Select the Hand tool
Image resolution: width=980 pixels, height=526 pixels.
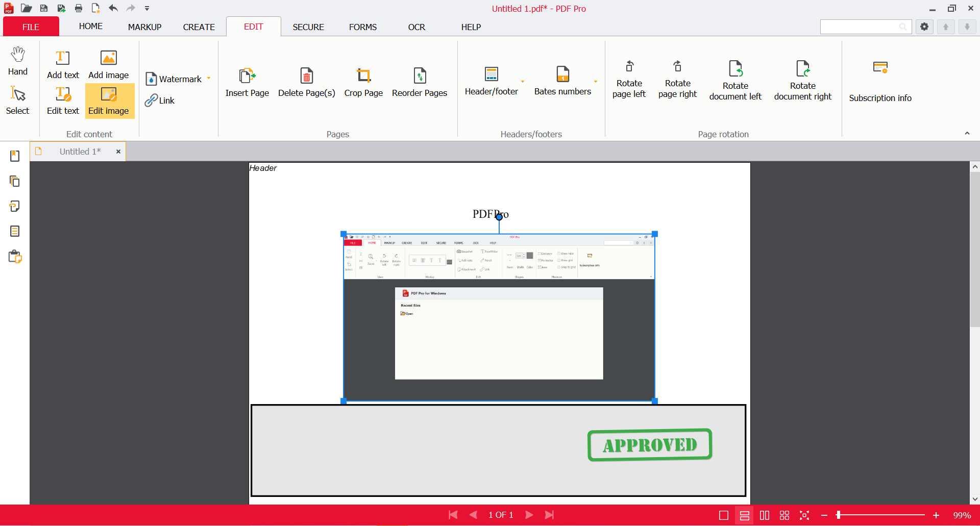pos(18,61)
